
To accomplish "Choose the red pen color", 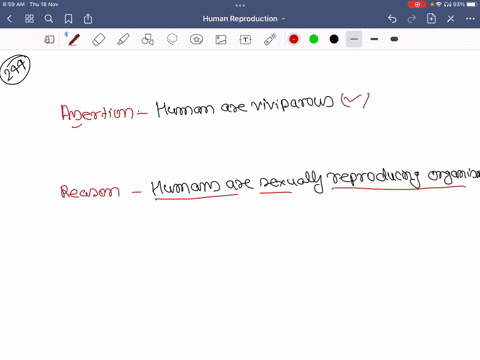I will [294, 39].
